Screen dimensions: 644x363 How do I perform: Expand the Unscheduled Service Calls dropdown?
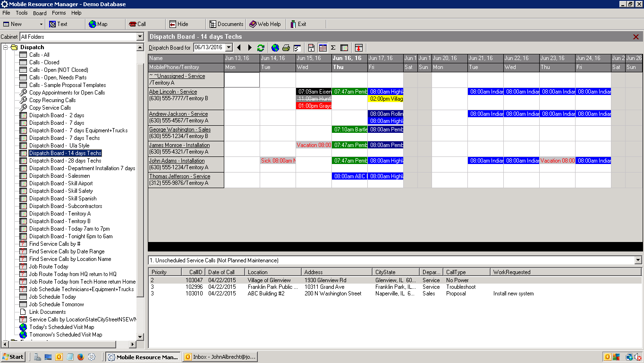point(638,260)
